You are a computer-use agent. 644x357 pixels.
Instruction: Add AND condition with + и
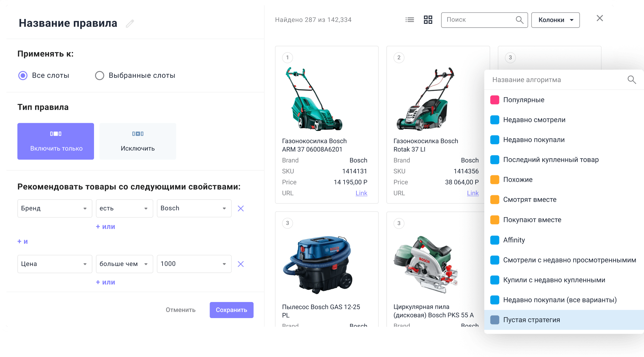coord(23,242)
